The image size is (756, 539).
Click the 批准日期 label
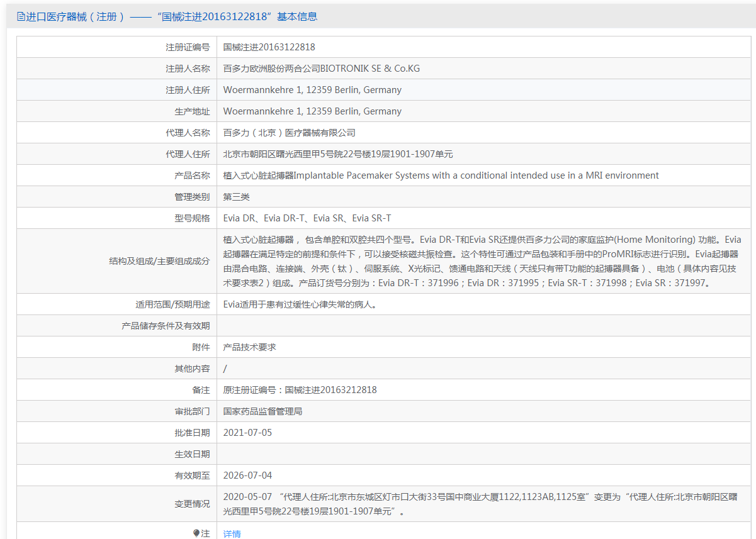pyautogui.click(x=192, y=433)
